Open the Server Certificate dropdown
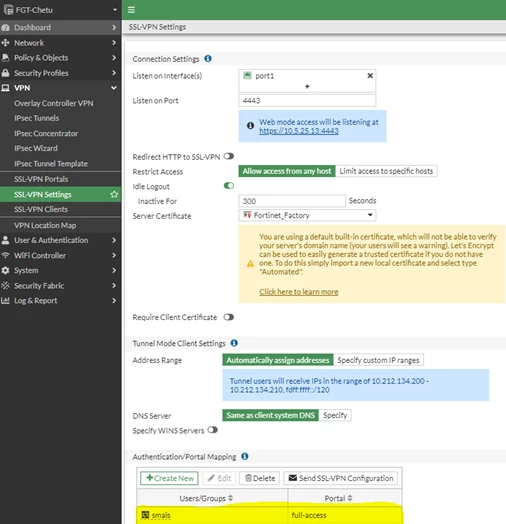 coord(307,215)
